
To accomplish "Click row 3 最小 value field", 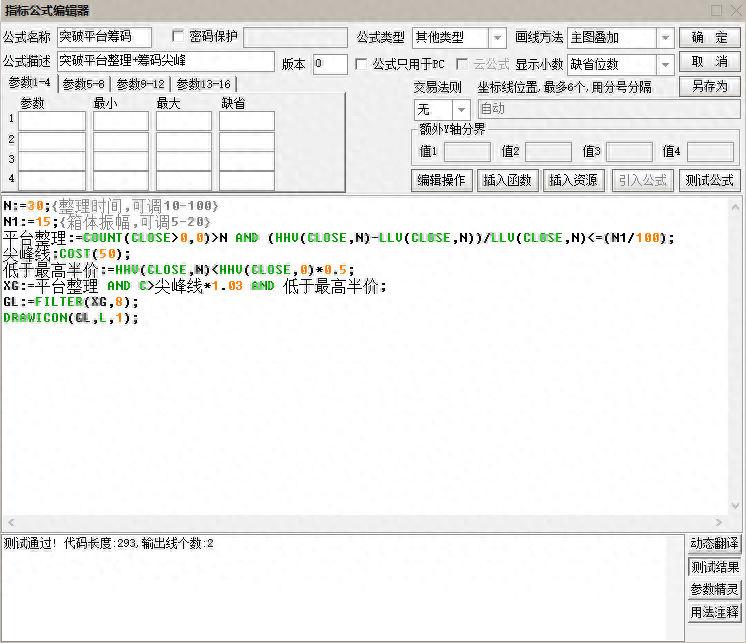I will pyautogui.click(x=121, y=161).
